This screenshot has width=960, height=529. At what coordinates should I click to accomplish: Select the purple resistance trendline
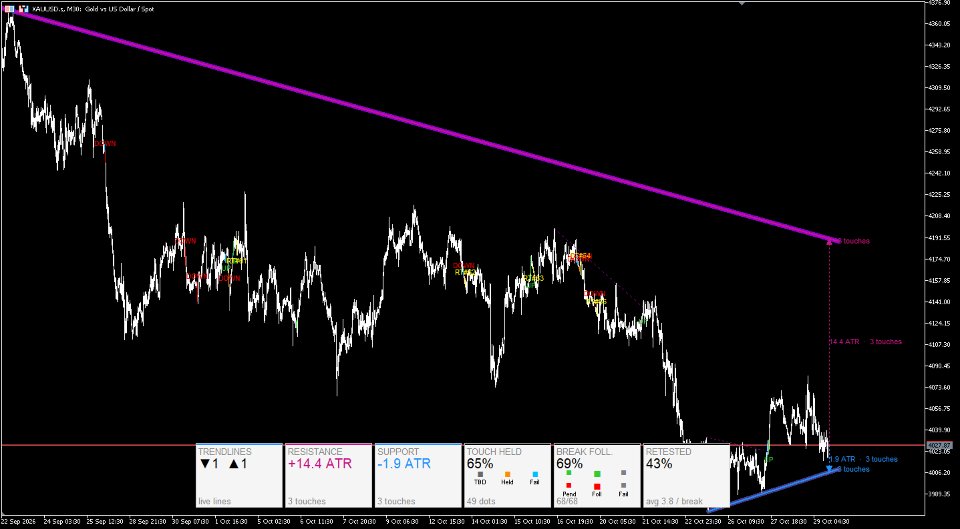click(x=422, y=126)
